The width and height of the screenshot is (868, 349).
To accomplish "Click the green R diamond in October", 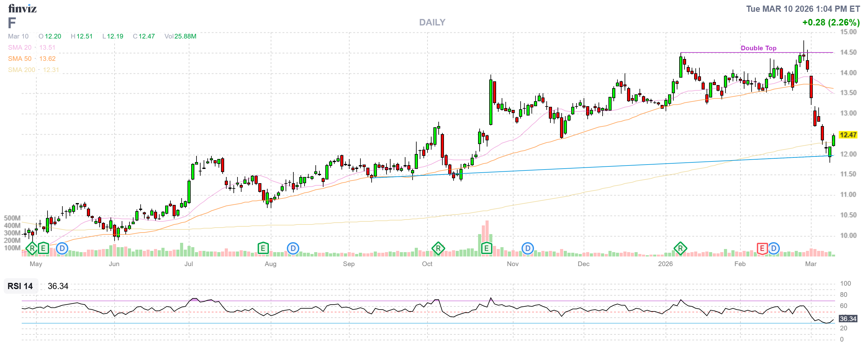I will 438,249.
